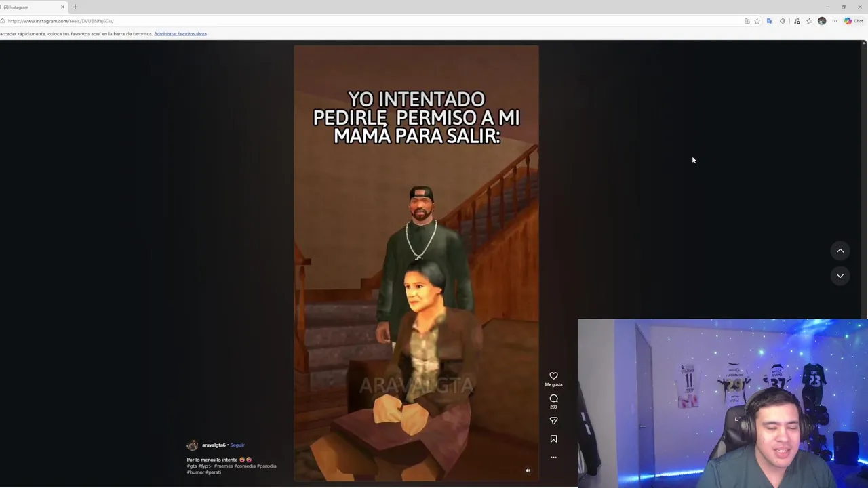
Task: Open the #parati hashtag
Action: coord(214,472)
